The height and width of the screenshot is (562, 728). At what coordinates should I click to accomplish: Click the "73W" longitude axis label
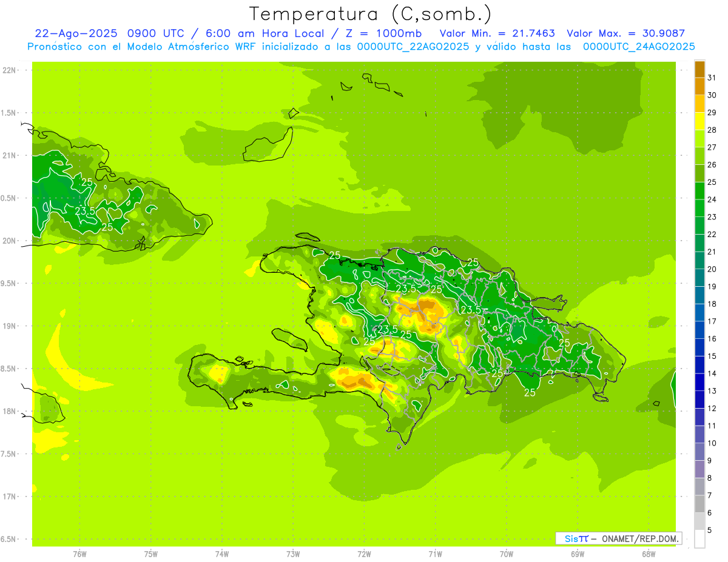point(293,554)
